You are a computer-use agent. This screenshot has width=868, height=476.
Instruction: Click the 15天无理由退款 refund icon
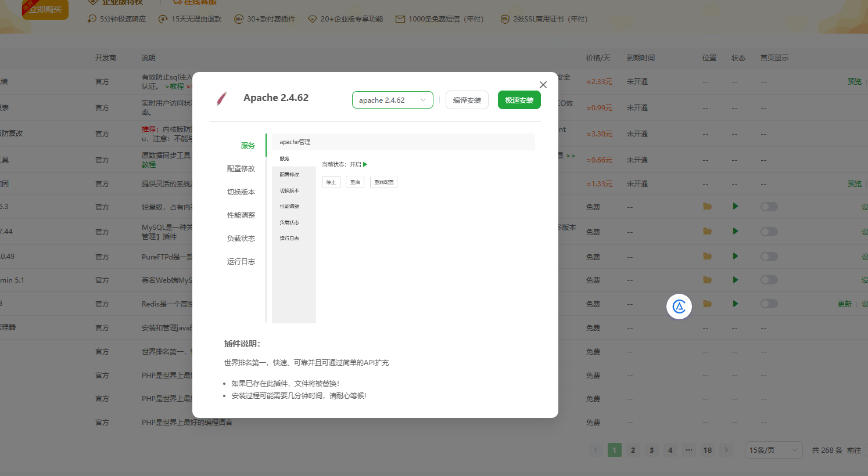163,19
